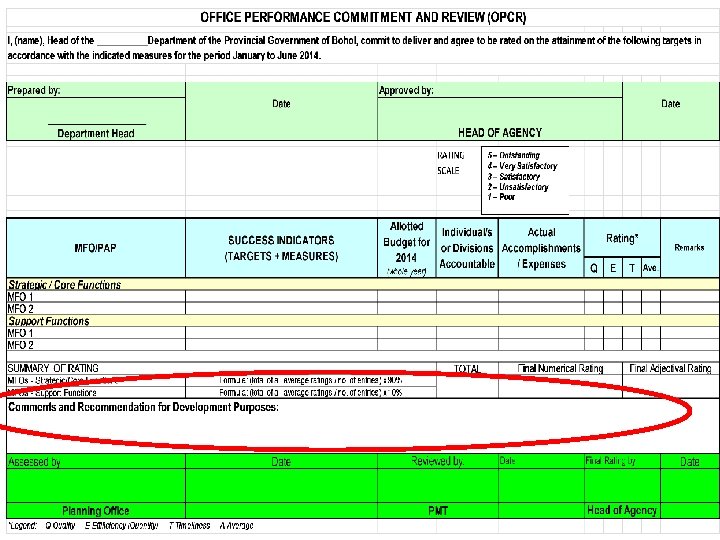Click the '4 – Very Satisfactory' rating scale entry
The image size is (720, 540).
[522, 166]
